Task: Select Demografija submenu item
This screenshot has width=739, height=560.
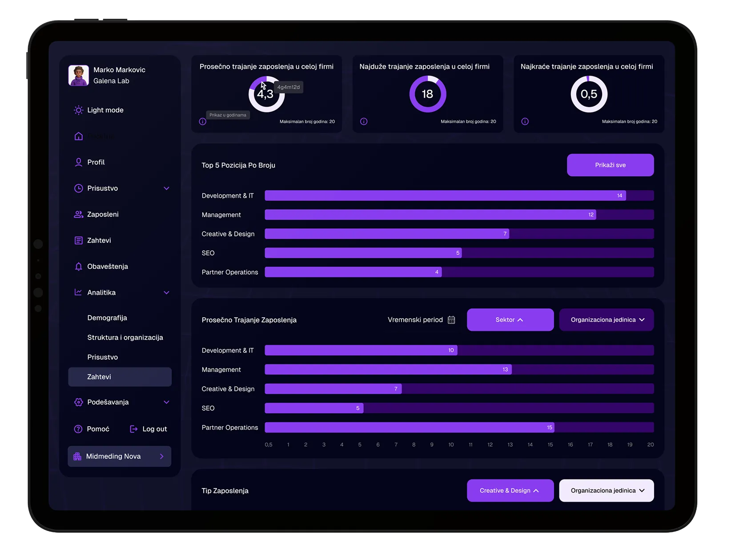Action: pos(107,318)
